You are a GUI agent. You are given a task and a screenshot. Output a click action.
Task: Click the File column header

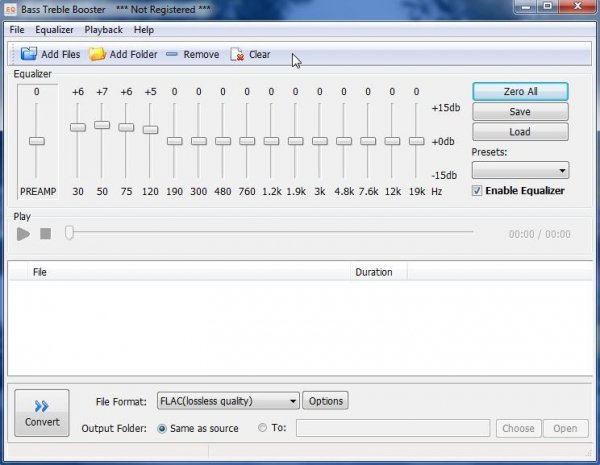[x=189, y=272]
